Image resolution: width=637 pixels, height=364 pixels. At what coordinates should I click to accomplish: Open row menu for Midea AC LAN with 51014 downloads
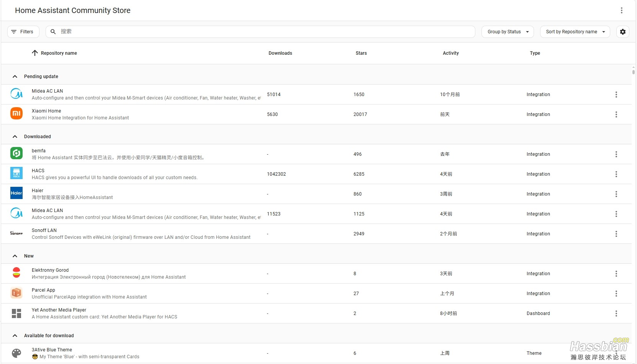[616, 95]
